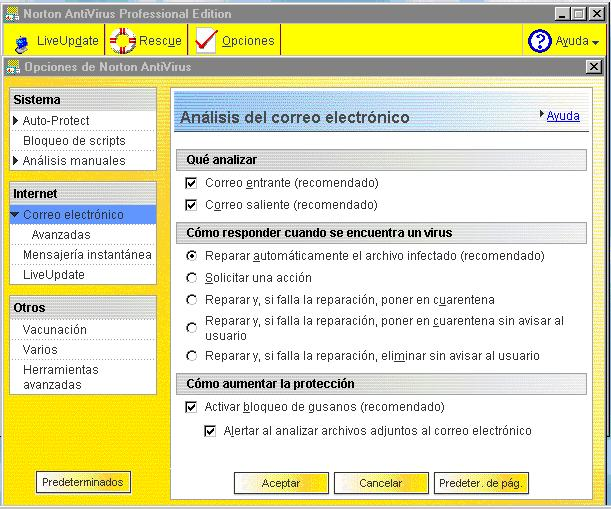Toggle Correo entrante checkbox

(191, 183)
